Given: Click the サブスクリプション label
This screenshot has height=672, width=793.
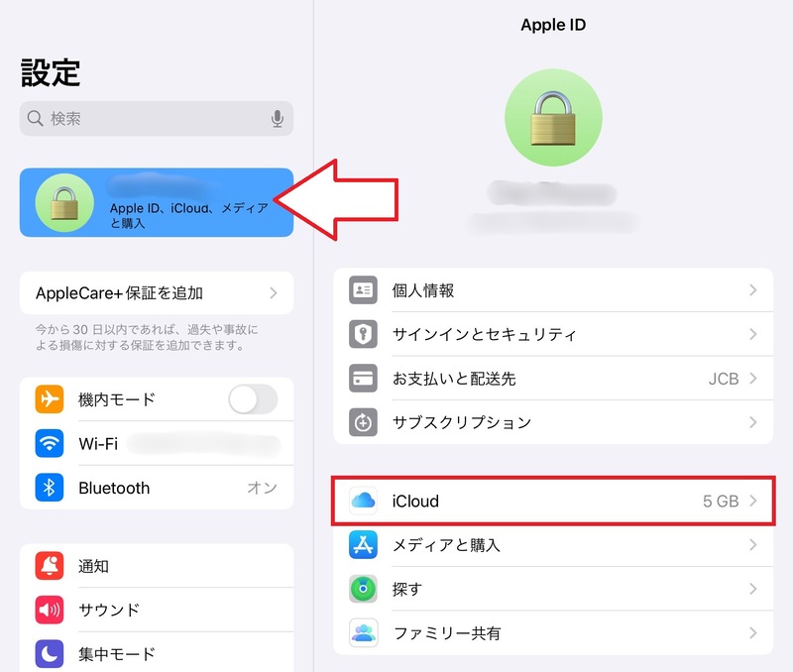Looking at the screenshot, I should pos(462,422).
